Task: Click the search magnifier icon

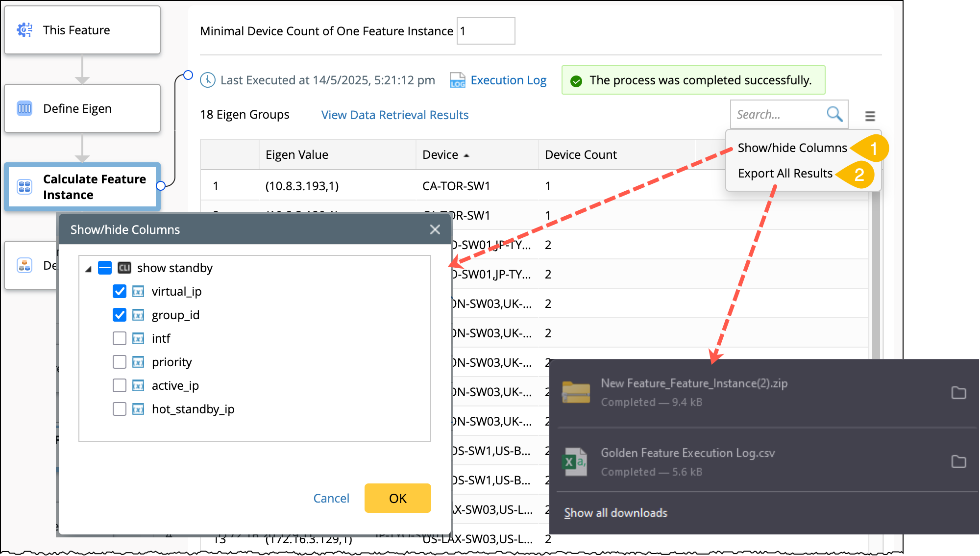Action: tap(834, 114)
